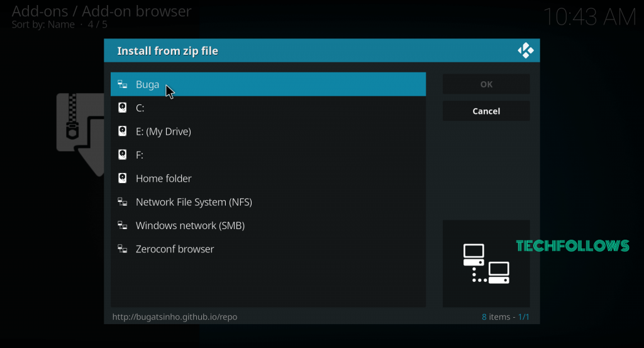This screenshot has height=348, width=644.
Task: Click the Kodi logo in dialog header
Action: click(526, 50)
